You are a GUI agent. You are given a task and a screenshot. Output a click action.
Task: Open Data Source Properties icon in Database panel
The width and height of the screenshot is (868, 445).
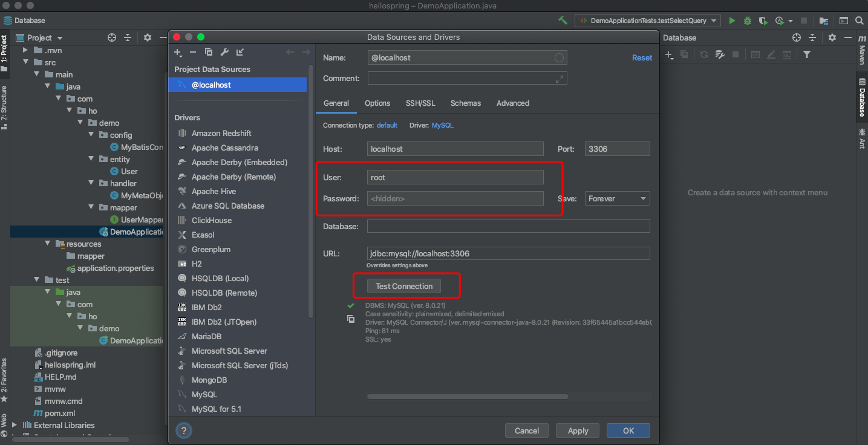pyautogui.click(x=720, y=54)
